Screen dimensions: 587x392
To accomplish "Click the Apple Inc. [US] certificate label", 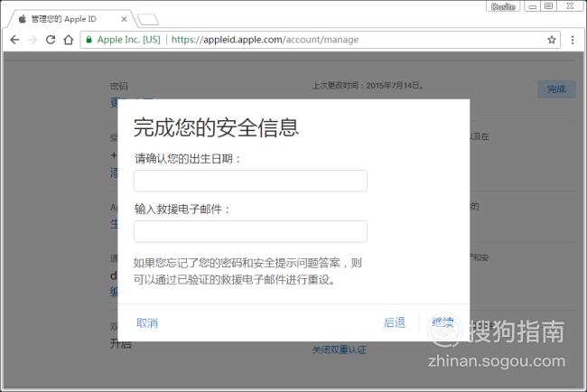I will coord(129,40).
